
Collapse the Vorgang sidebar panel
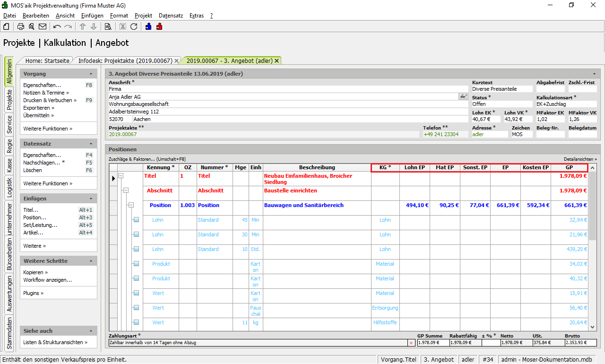pyautogui.click(x=91, y=74)
